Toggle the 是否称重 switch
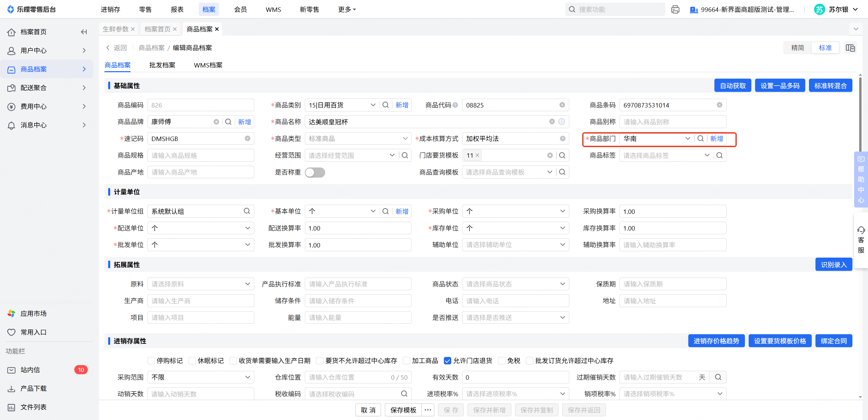This screenshot has width=868, height=420. [315, 172]
